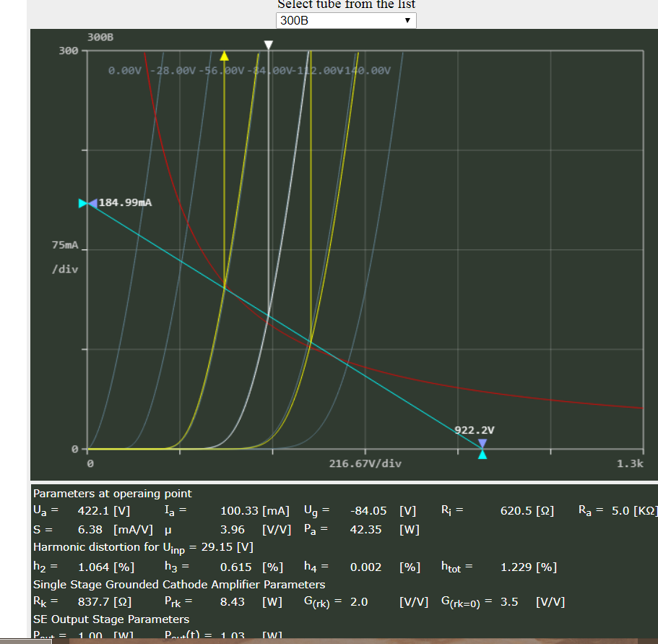
Task: Click the 184.99mA load line current label
Action: (125, 202)
